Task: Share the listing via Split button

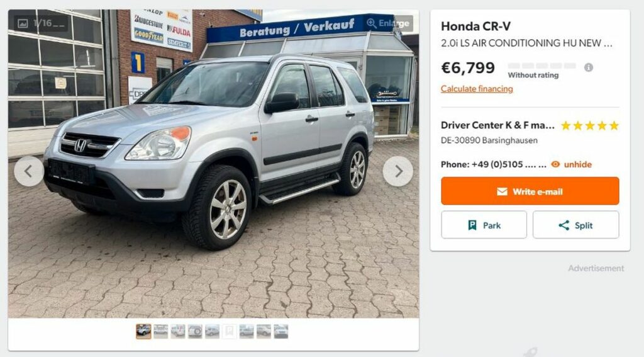Action: pyautogui.click(x=576, y=225)
